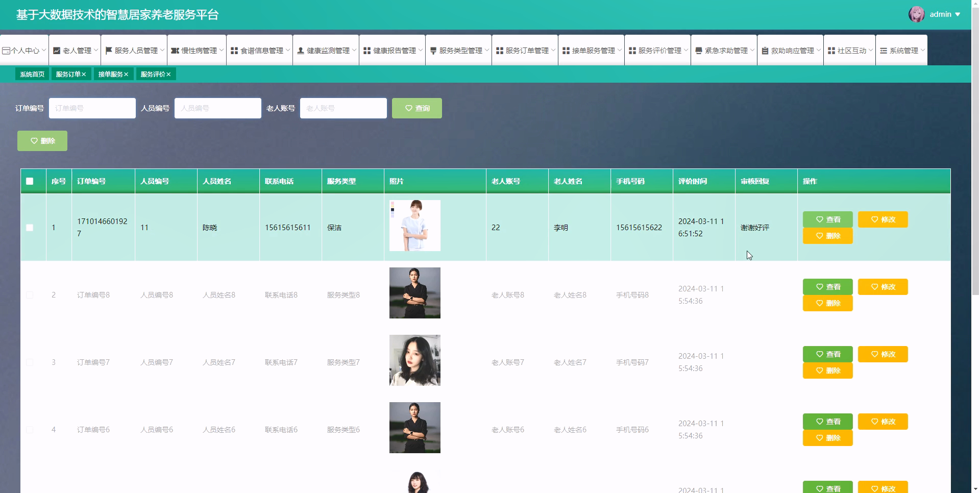The width and height of the screenshot is (980, 493).
Task: Close the 服务订单 tab
Action: pyautogui.click(x=84, y=75)
